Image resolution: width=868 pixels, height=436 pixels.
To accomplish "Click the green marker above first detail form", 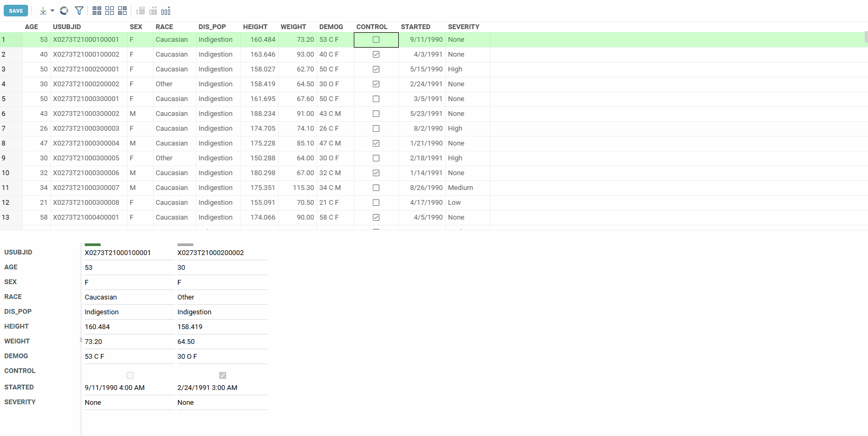I will 93,244.
